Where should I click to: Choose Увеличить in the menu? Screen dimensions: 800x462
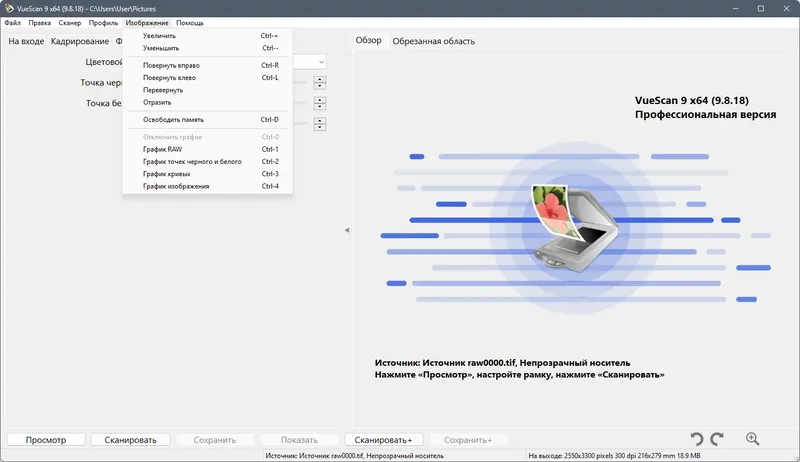[x=207, y=36]
